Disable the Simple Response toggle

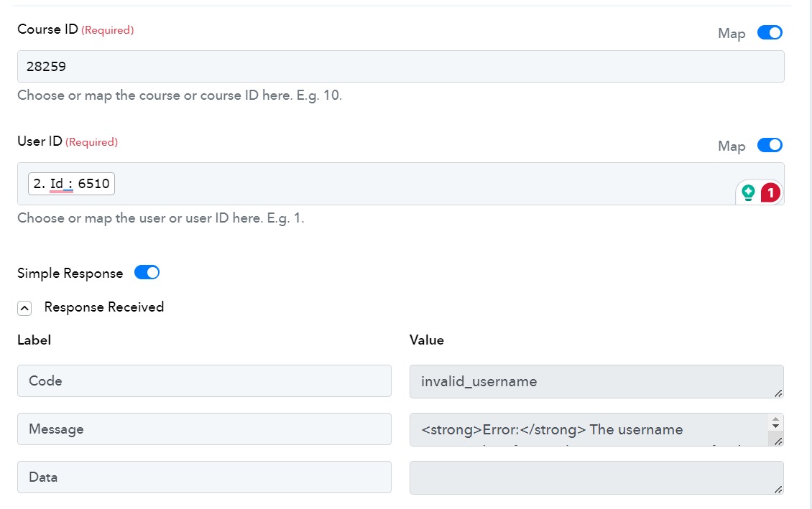147,273
